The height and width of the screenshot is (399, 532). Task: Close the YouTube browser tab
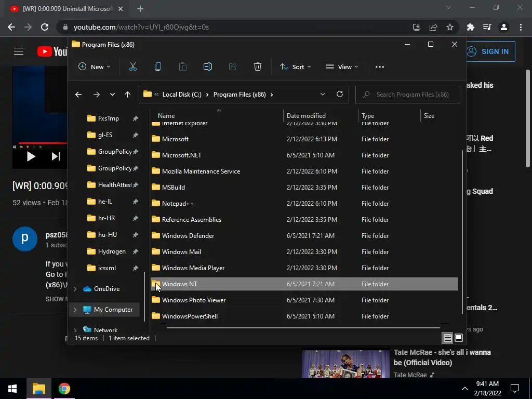click(x=121, y=9)
